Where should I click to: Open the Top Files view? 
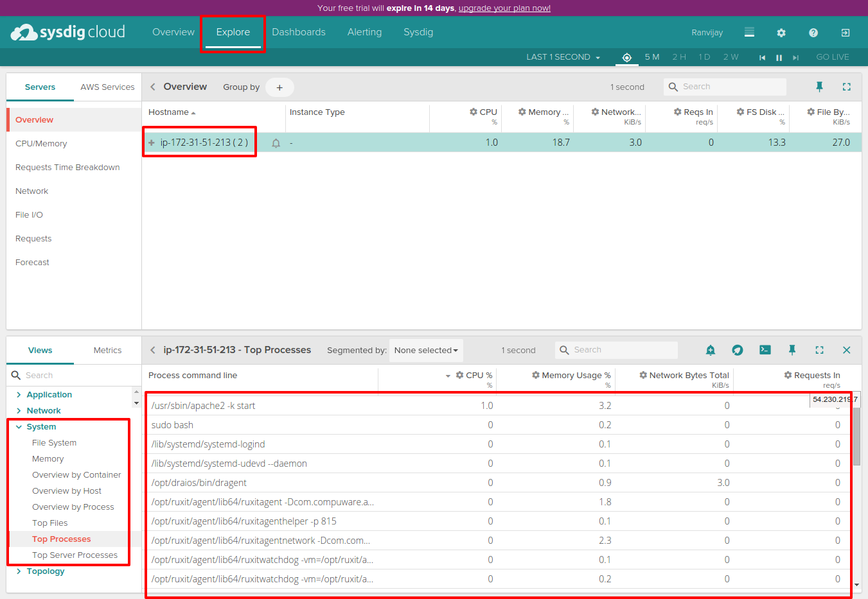pyautogui.click(x=50, y=523)
